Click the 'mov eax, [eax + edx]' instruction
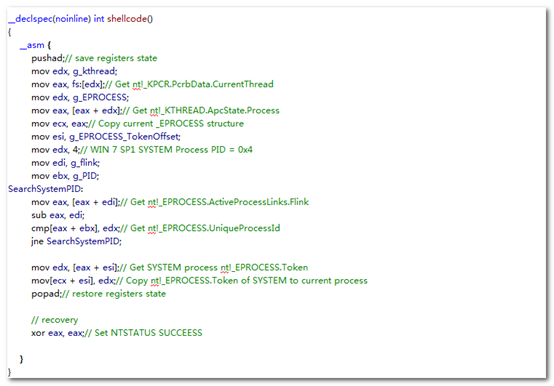This screenshot has height=386, width=554. coord(76,111)
